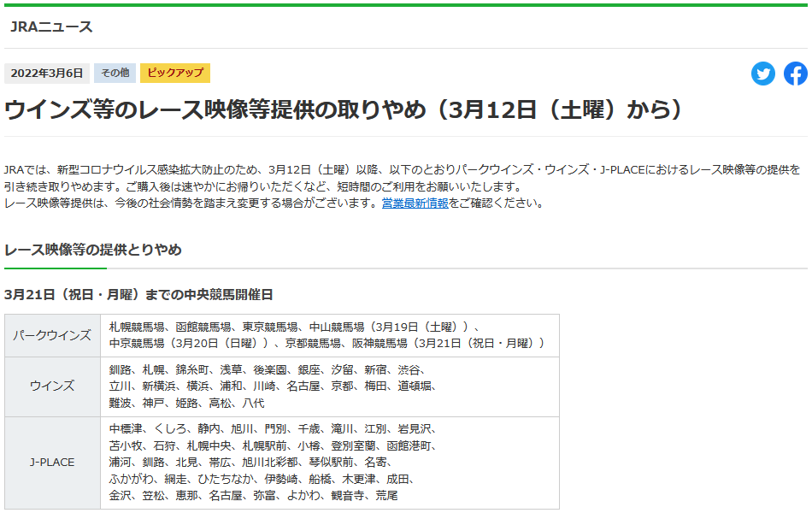Open the 営業最新情報 link

coord(415,203)
